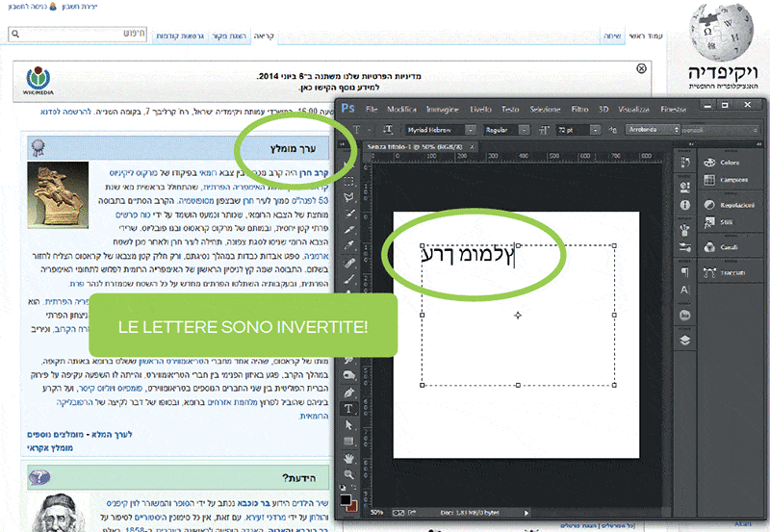Open the Filtro menu

pyautogui.click(x=579, y=109)
